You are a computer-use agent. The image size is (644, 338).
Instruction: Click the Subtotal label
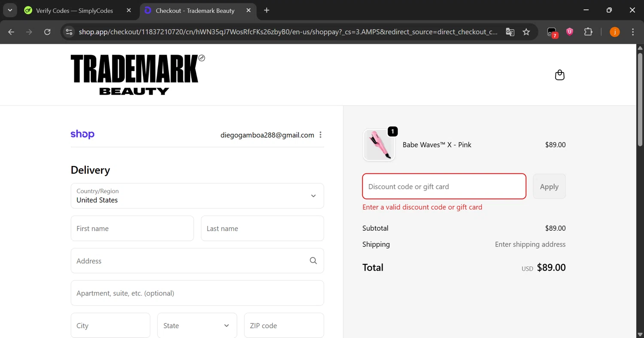[x=375, y=228]
